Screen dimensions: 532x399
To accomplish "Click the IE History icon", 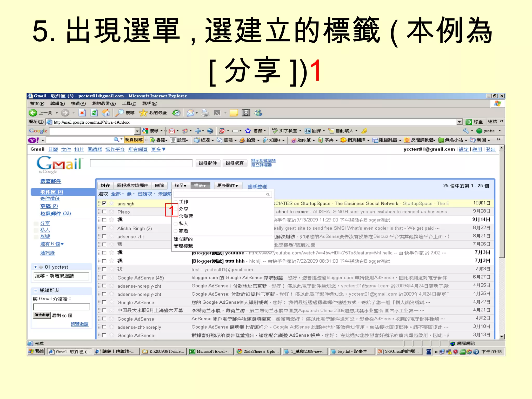I will (176, 113).
